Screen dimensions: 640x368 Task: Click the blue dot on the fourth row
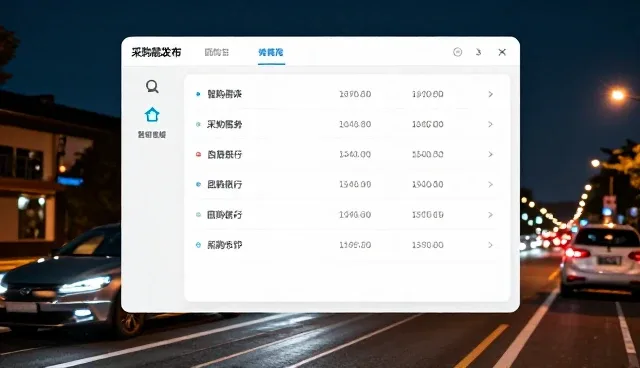(x=198, y=184)
